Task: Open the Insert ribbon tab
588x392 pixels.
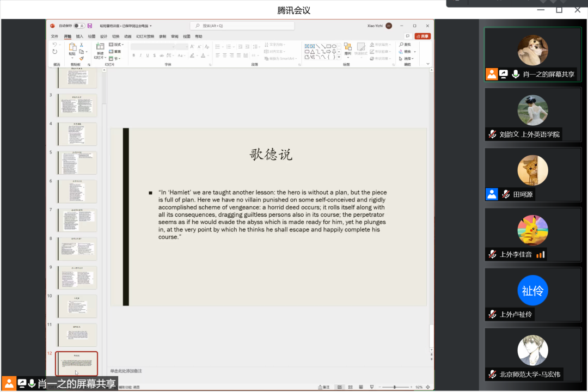Action: (79, 36)
